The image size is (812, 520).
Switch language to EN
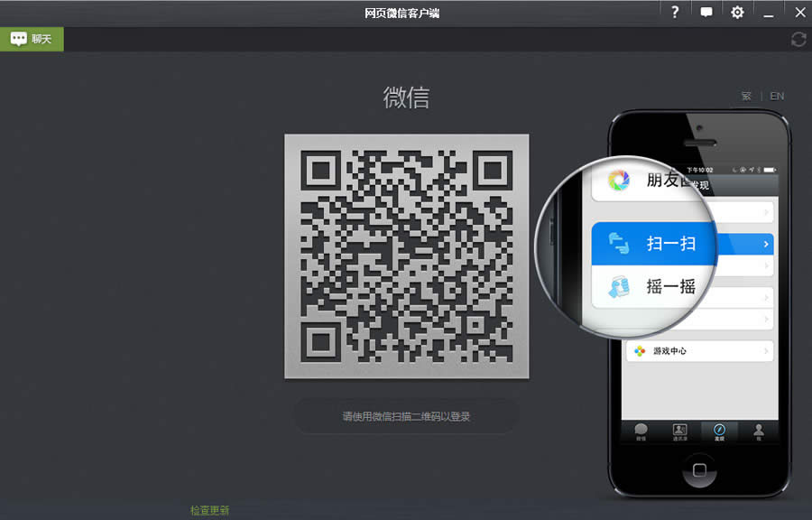(777, 96)
